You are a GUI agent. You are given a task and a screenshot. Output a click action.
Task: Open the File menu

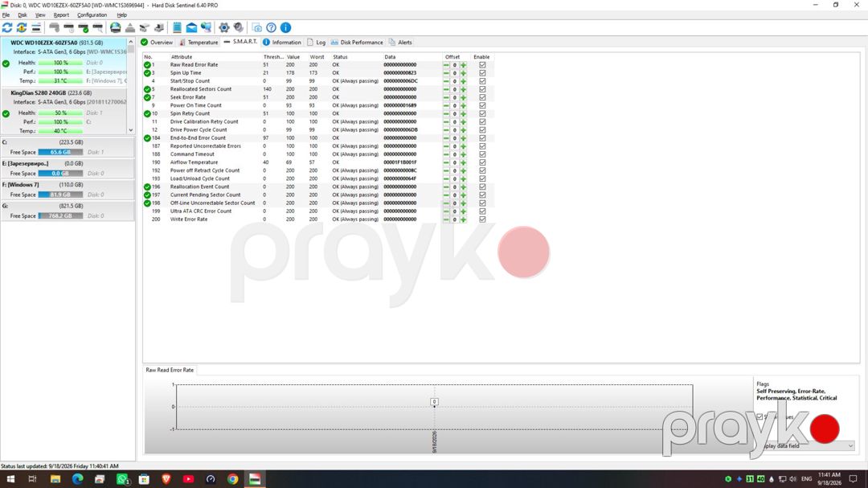click(6, 15)
